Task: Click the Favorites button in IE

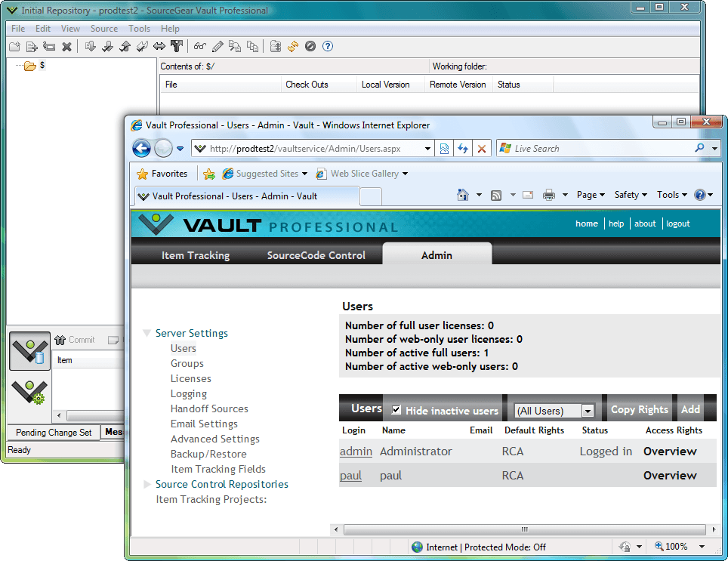Action: 162,174
